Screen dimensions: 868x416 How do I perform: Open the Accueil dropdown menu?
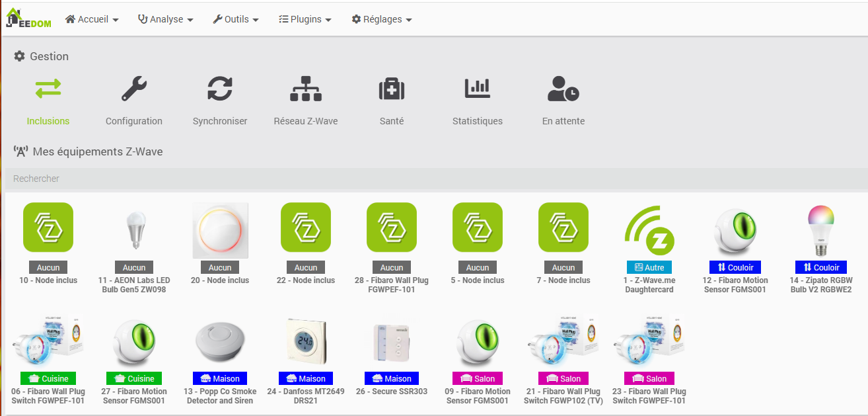coord(92,20)
